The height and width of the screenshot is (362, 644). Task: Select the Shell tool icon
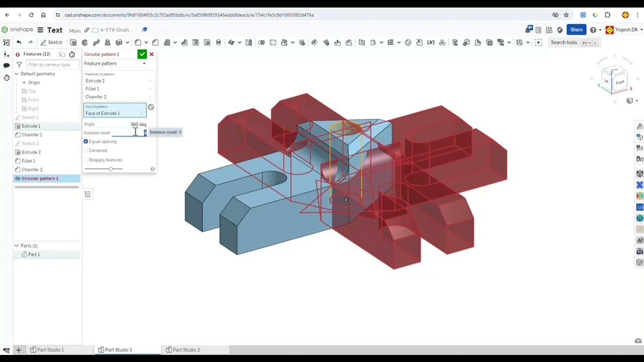196,43
